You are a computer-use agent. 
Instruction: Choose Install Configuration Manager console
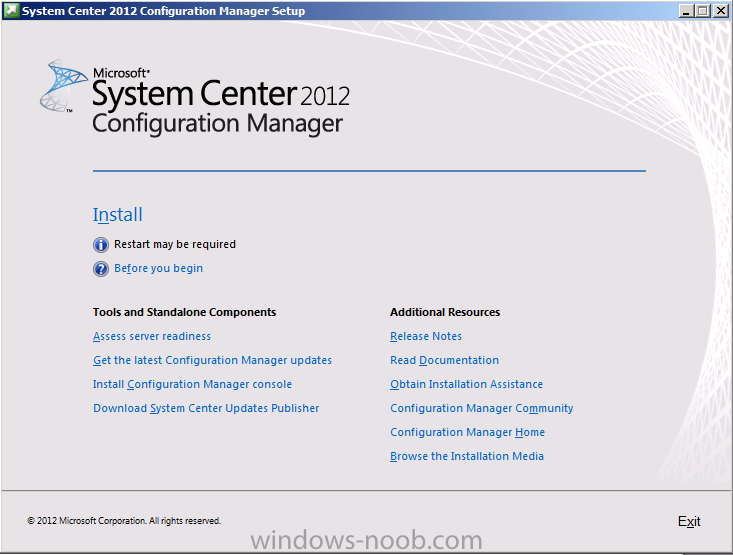coord(192,384)
